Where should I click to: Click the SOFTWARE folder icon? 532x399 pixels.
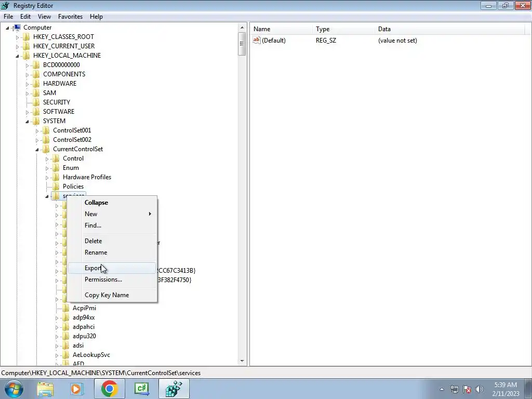[36, 112]
